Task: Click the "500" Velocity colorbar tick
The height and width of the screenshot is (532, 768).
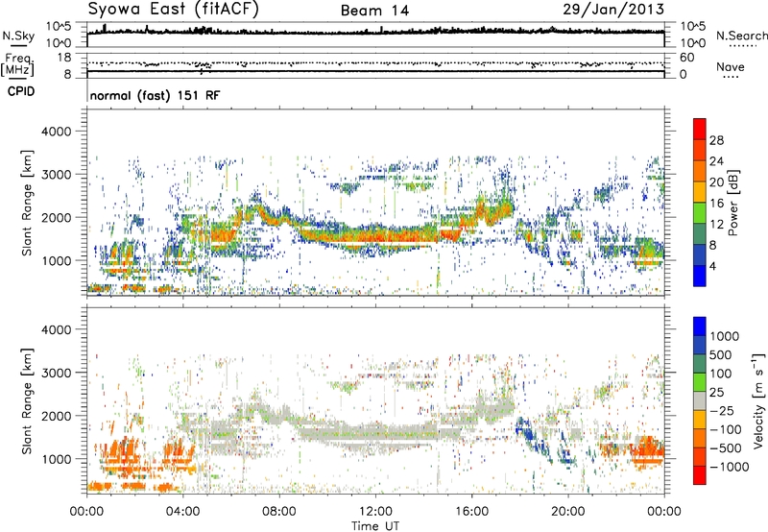Action: [x=721, y=354]
